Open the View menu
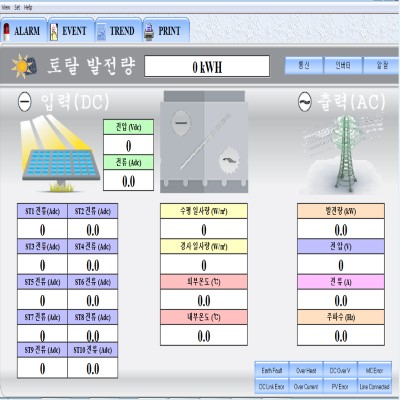The image size is (400, 400). tap(6, 7)
